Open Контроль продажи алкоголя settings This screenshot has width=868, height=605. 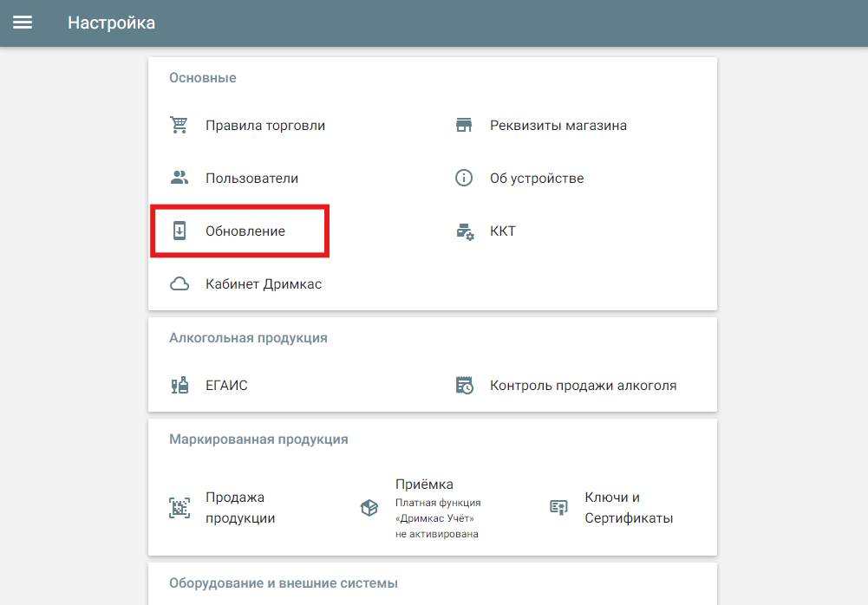click(583, 385)
